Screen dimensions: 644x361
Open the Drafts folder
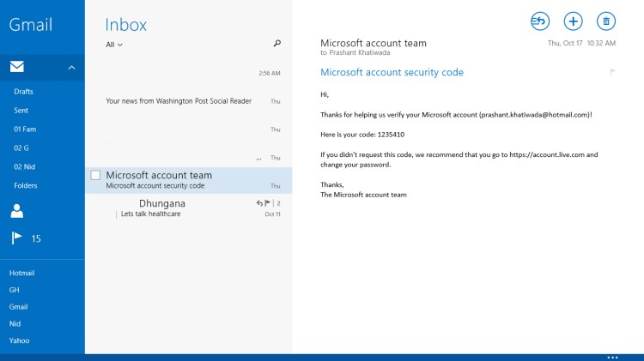click(x=23, y=92)
